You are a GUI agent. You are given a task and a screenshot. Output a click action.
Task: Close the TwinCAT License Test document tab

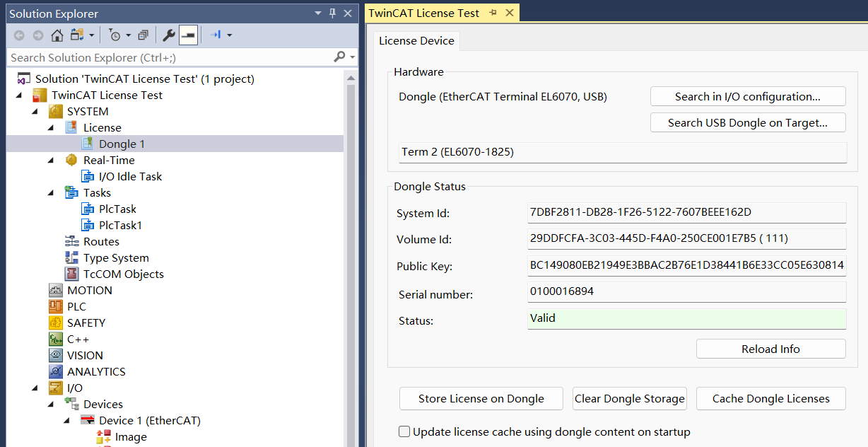click(509, 13)
